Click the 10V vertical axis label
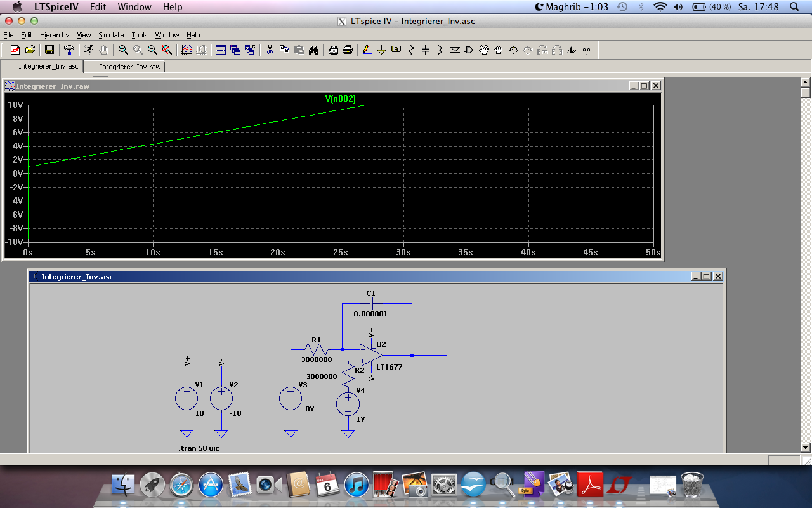This screenshot has height=508, width=812. (x=15, y=105)
